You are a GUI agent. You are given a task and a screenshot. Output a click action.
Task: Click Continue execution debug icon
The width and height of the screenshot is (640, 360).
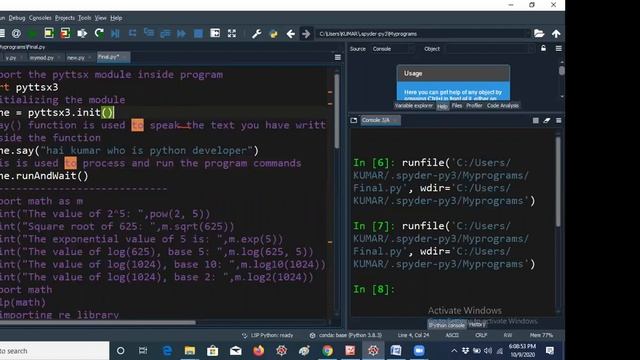click(182, 33)
